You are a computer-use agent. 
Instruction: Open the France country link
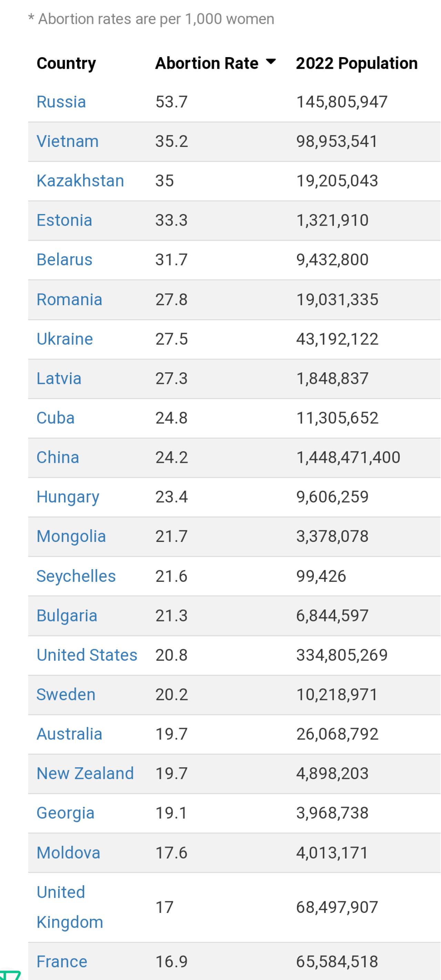(62, 962)
